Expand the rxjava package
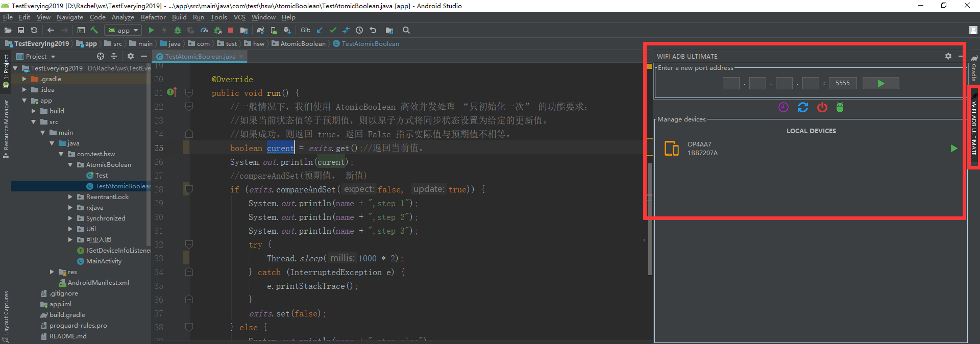The width and height of the screenshot is (980, 344). (x=70, y=208)
